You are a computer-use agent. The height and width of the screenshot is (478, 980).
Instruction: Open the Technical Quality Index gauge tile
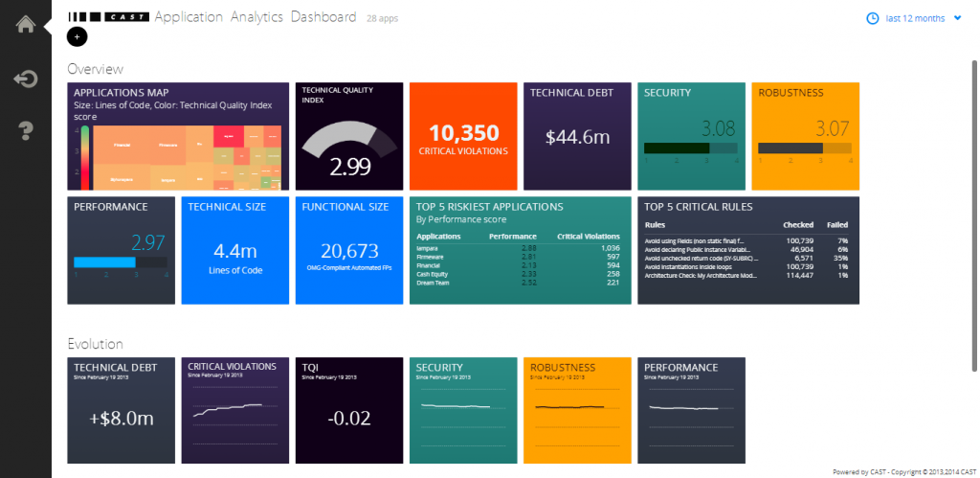pos(348,135)
